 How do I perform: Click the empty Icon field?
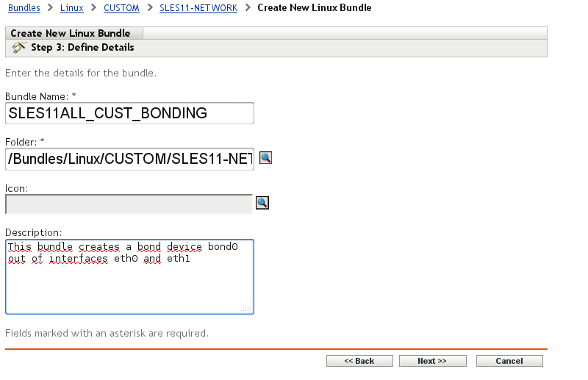[129, 204]
